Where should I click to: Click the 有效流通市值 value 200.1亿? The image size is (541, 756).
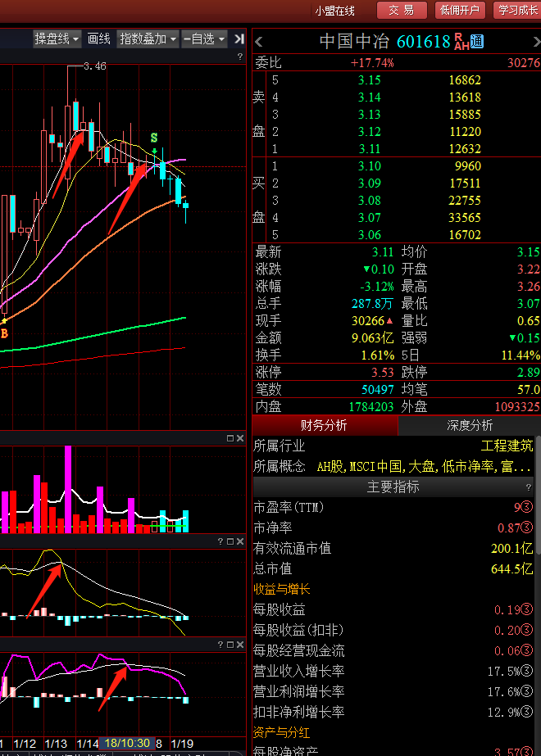(511, 548)
